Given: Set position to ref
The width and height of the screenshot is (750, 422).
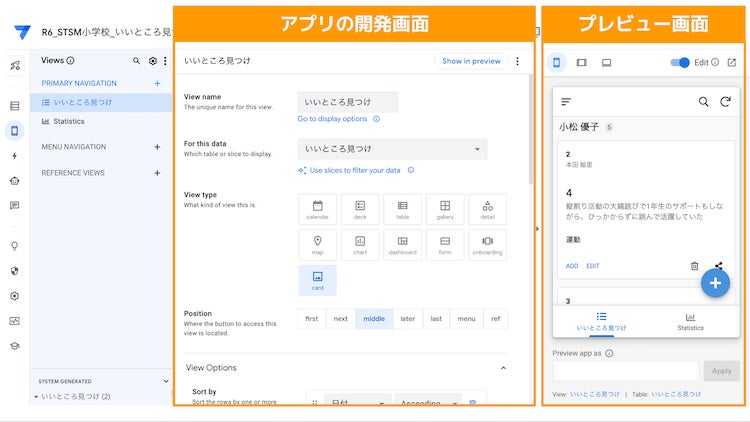Looking at the screenshot, I should (x=496, y=319).
